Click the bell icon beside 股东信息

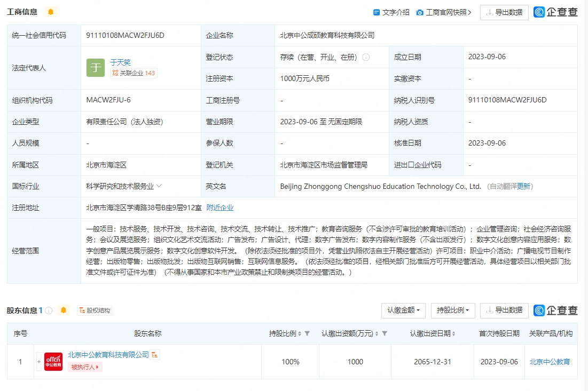coord(64,310)
